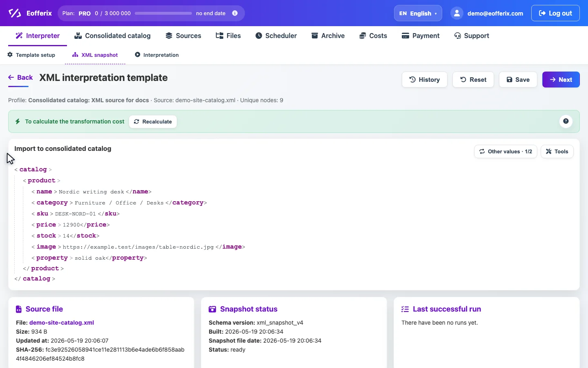Open the Tools menu
The width and height of the screenshot is (588, 368).
tap(557, 151)
